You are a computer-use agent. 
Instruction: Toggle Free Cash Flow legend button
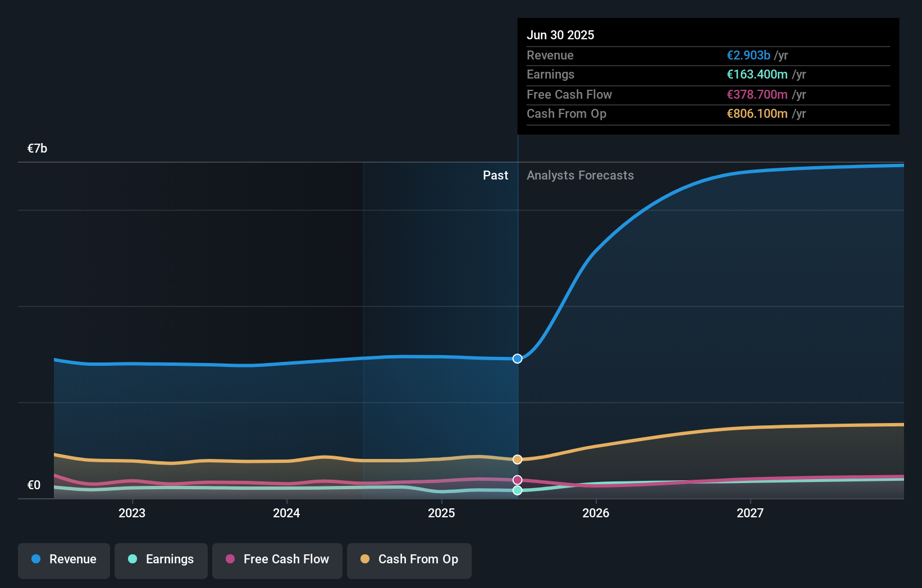[x=277, y=559]
